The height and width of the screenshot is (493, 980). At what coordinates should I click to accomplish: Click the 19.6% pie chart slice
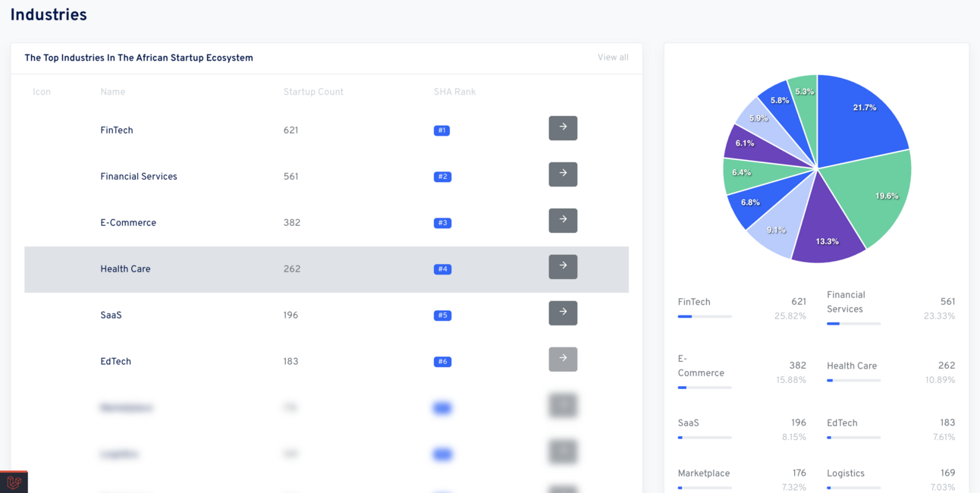pos(872,193)
